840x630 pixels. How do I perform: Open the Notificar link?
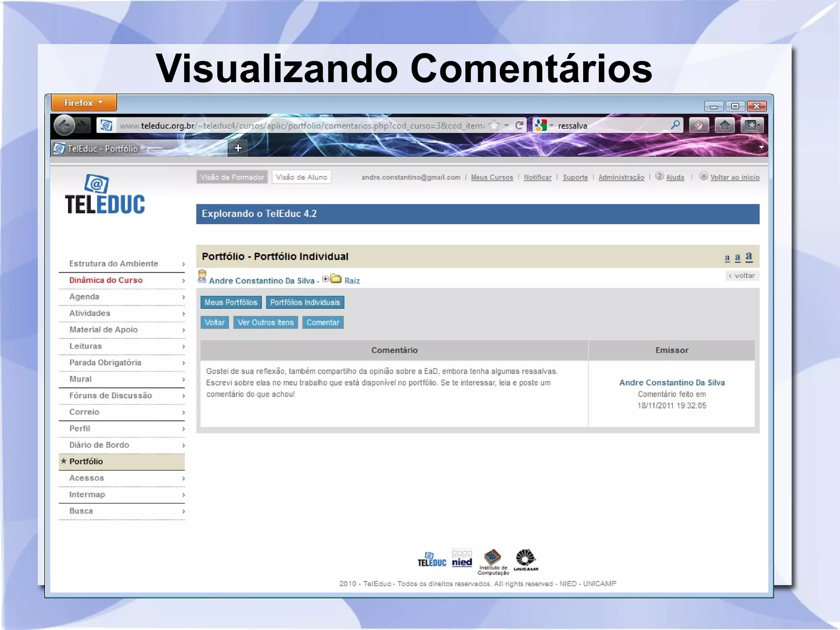point(538,177)
